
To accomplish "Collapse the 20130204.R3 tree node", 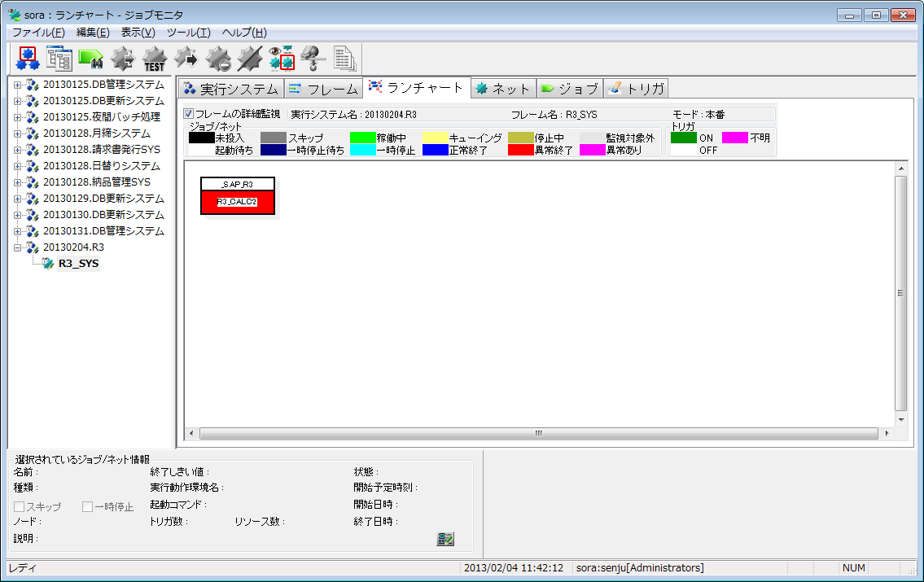I will point(17,247).
